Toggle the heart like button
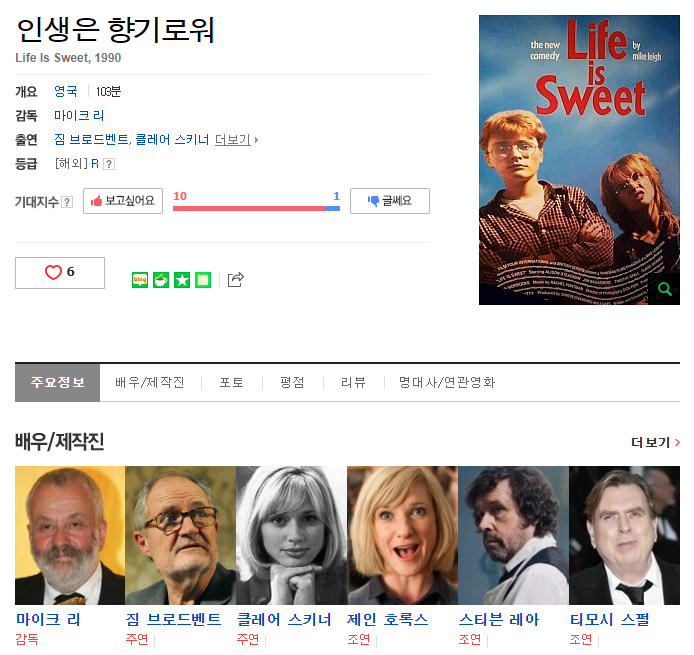The height and width of the screenshot is (655, 694). [x=60, y=273]
